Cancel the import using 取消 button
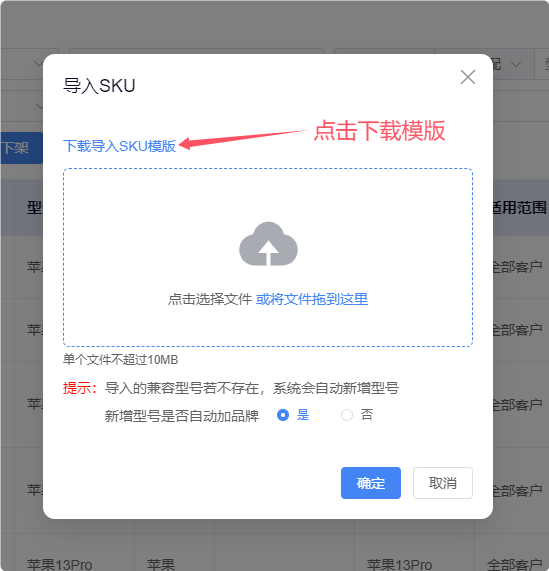The height and width of the screenshot is (571, 549). 443,483
